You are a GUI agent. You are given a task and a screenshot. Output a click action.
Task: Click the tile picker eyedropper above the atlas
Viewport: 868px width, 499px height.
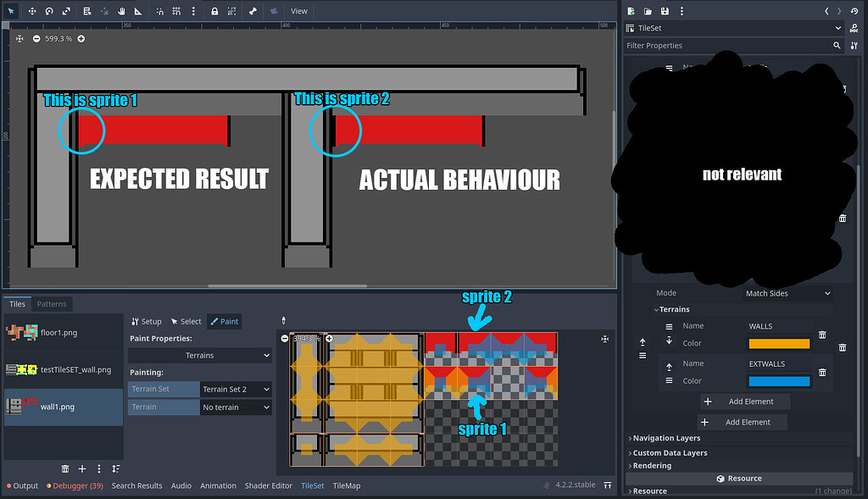click(x=284, y=320)
